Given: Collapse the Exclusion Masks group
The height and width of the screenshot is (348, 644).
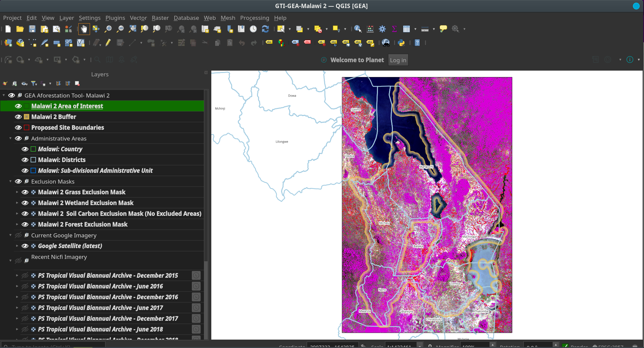Looking at the screenshot, I should [x=10, y=181].
